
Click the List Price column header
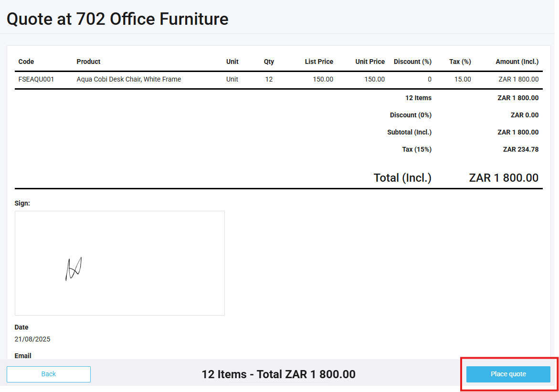pos(319,62)
